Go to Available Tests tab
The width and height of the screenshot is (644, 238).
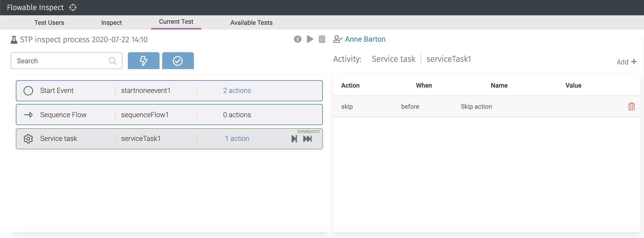point(251,23)
